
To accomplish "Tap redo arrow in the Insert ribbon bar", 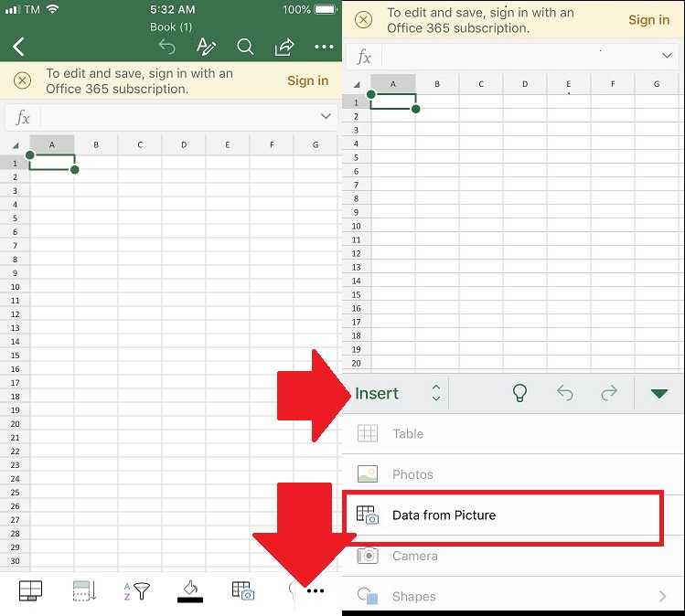I will [x=609, y=393].
